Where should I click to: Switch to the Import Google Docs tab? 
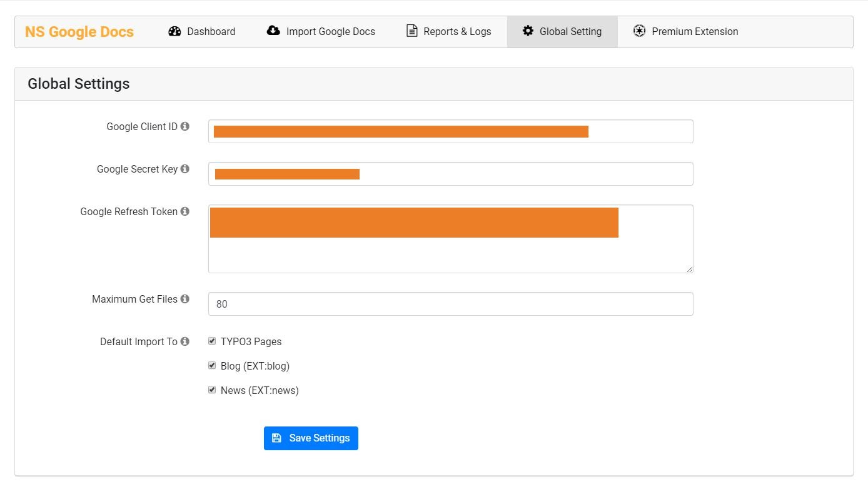[x=320, y=31]
